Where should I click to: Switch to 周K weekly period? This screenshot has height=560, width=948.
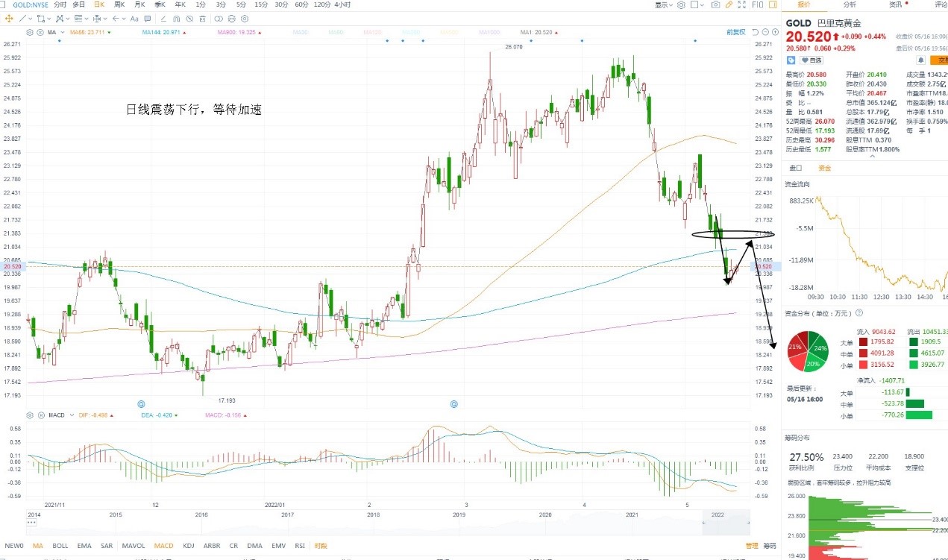pyautogui.click(x=119, y=4)
